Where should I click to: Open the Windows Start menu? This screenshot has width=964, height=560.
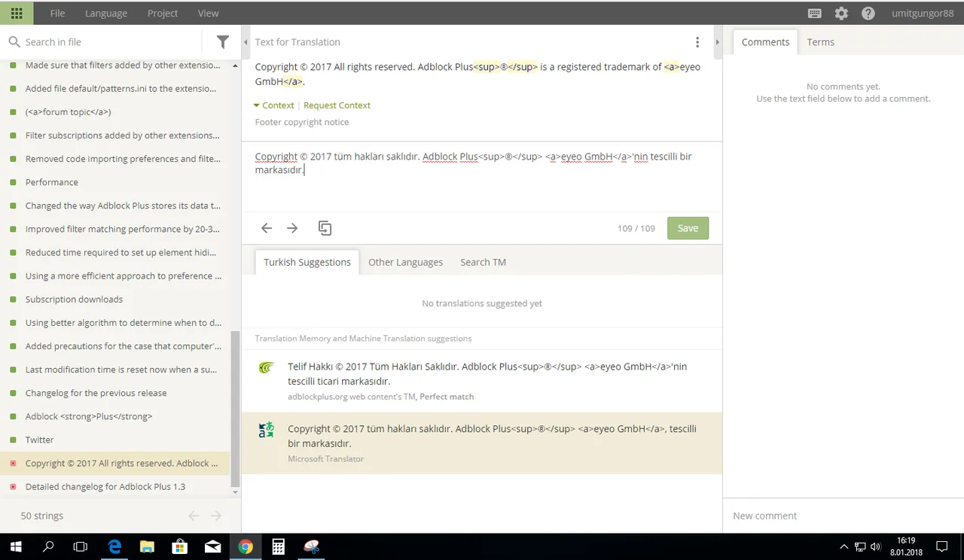pyautogui.click(x=15, y=547)
